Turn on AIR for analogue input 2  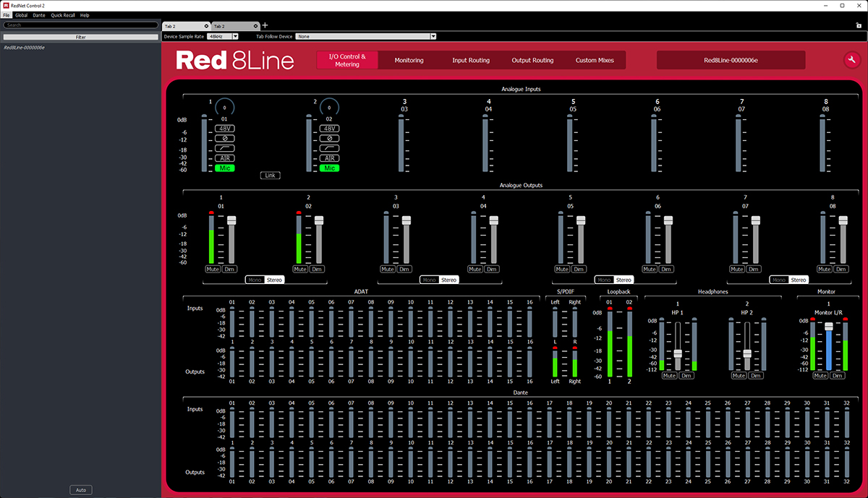pos(329,158)
